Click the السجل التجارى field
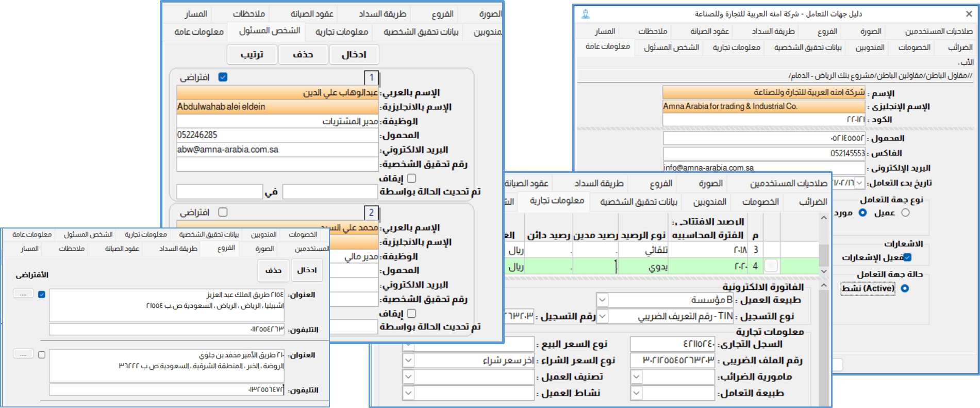This screenshot has width=980, height=408. [x=673, y=344]
